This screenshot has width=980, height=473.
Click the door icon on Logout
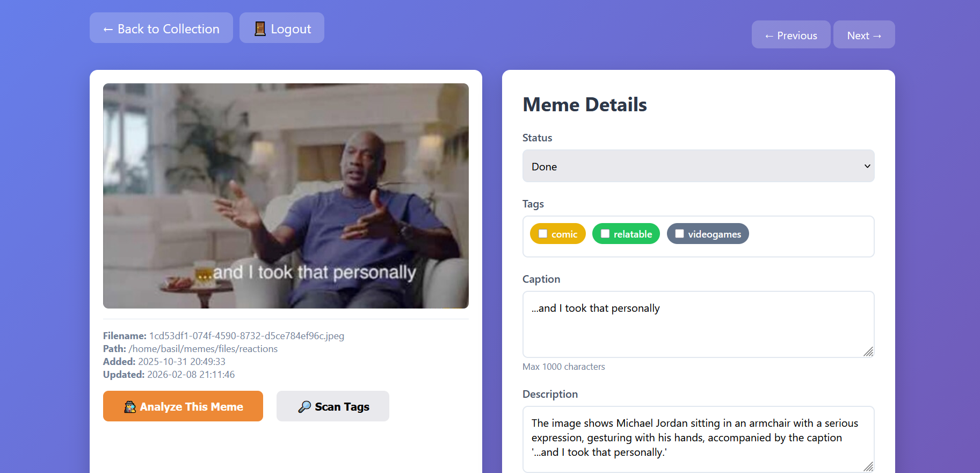(x=260, y=28)
